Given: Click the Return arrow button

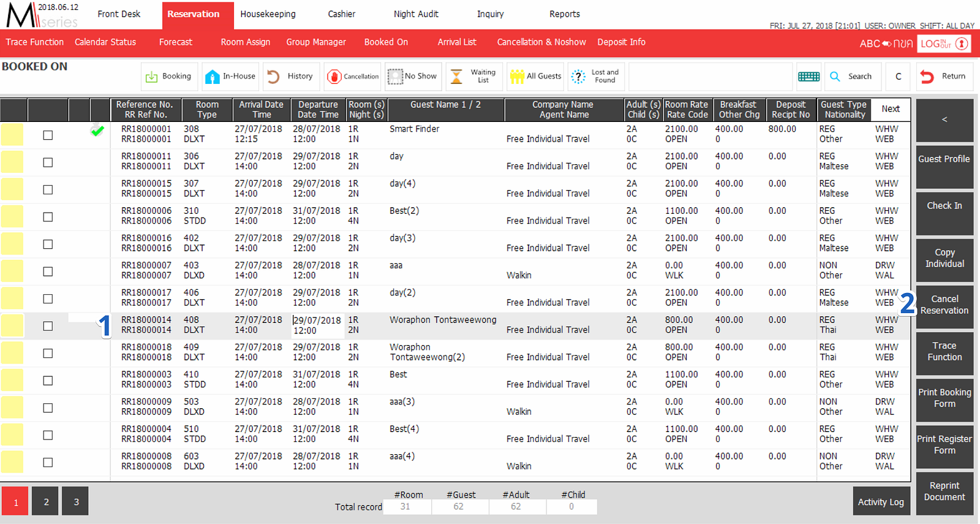Looking at the screenshot, I should pos(944,77).
